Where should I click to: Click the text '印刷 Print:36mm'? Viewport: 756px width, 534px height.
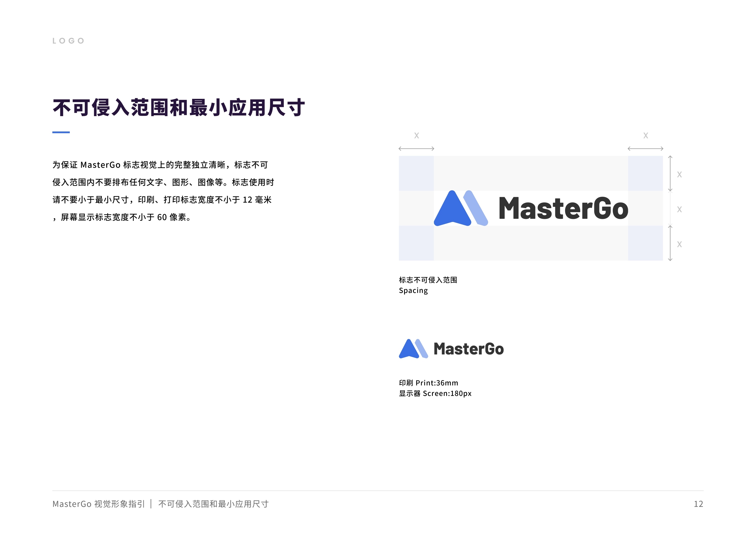coord(428,383)
